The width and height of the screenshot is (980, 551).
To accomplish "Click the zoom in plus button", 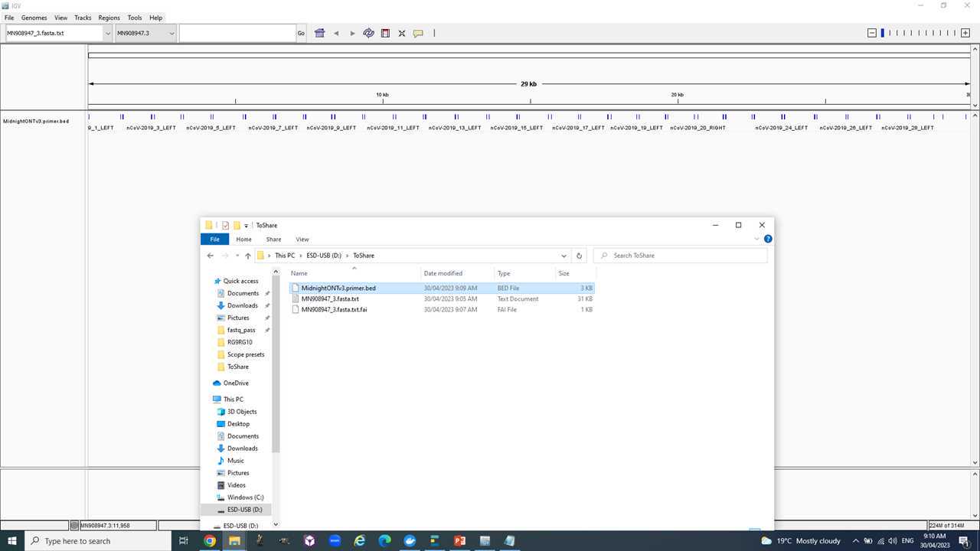I will click(965, 33).
